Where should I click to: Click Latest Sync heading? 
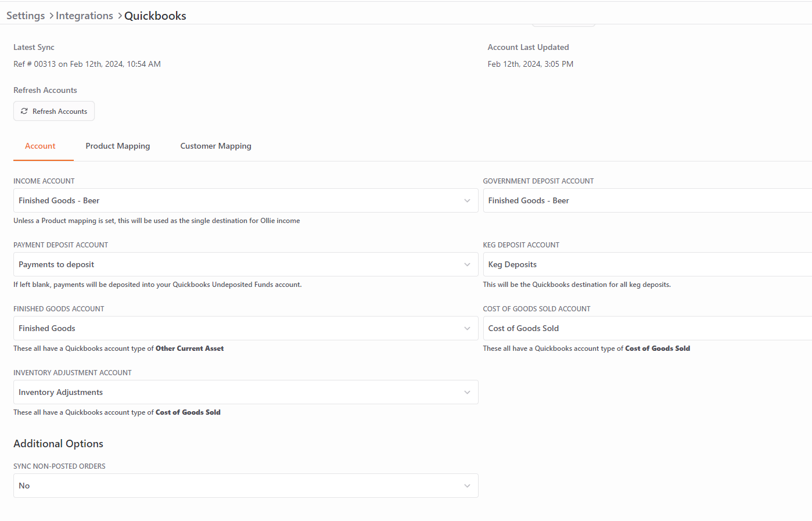pos(34,47)
